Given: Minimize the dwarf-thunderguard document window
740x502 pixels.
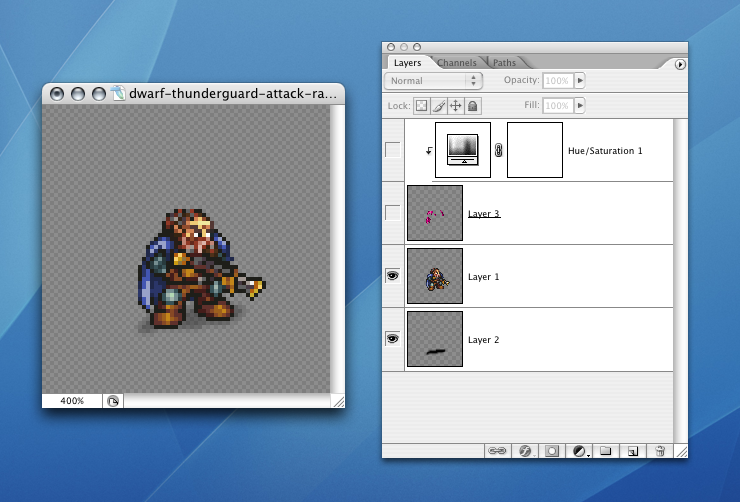Looking at the screenshot, I should (x=77, y=94).
